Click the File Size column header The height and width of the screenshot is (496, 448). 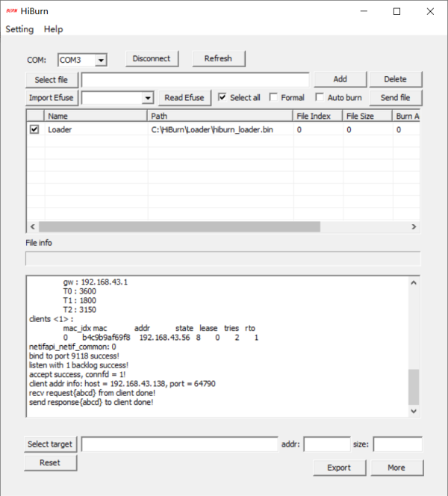367,116
